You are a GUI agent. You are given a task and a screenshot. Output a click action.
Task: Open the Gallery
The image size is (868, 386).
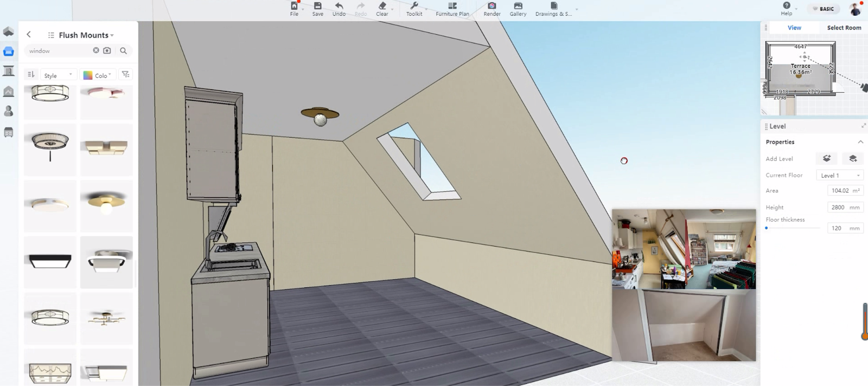click(x=518, y=9)
